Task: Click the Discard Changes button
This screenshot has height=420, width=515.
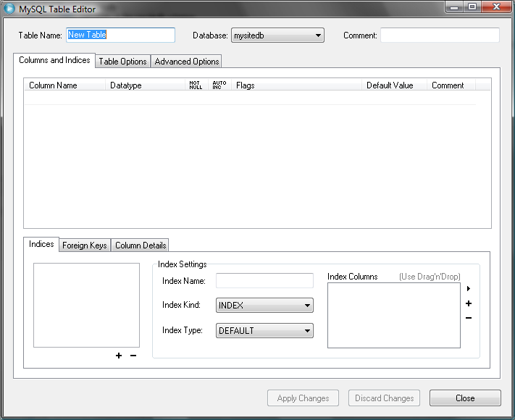Action: (384, 398)
